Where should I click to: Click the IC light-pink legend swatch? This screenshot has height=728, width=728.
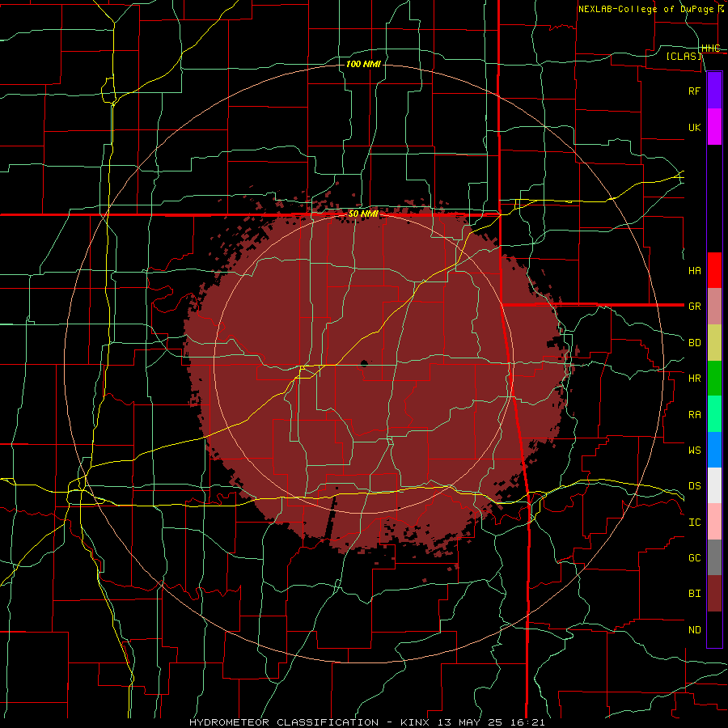click(714, 522)
